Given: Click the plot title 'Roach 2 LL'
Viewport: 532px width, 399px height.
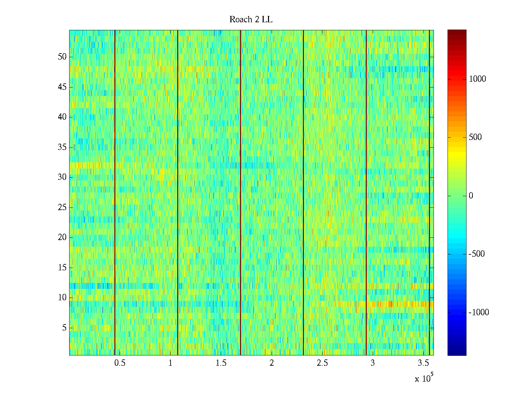Looking at the screenshot, I should pos(251,20).
